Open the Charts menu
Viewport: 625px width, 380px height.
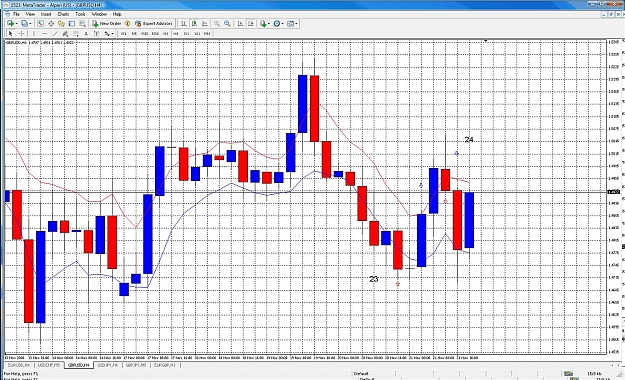click(63, 14)
